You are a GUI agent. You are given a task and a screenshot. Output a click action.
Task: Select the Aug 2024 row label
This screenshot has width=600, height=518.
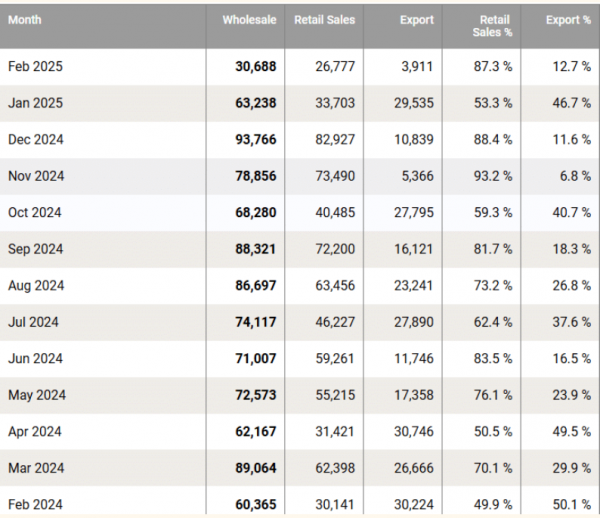pos(36,285)
